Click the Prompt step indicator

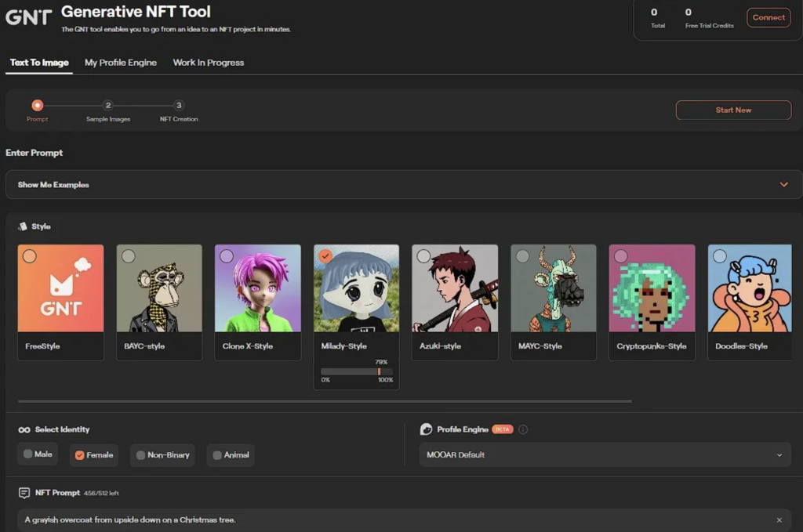point(38,105)
